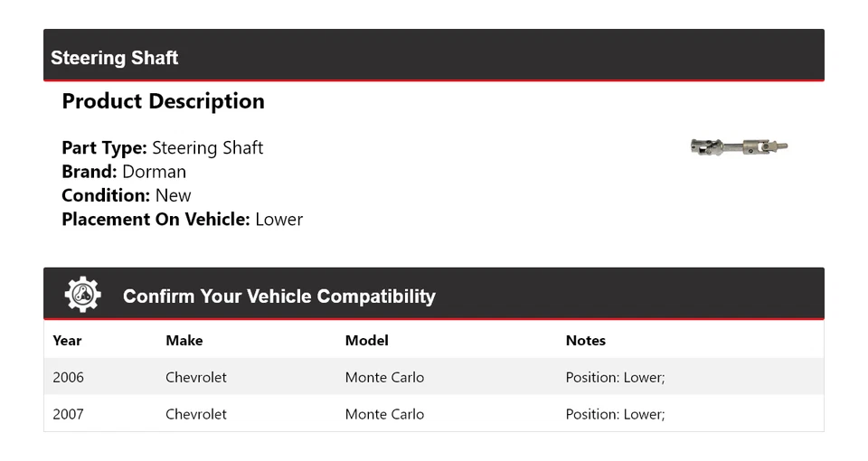Viewport: 868px width, 461px height.
Task: Select the 2006 year cell
Action: [x=68, y=377]
